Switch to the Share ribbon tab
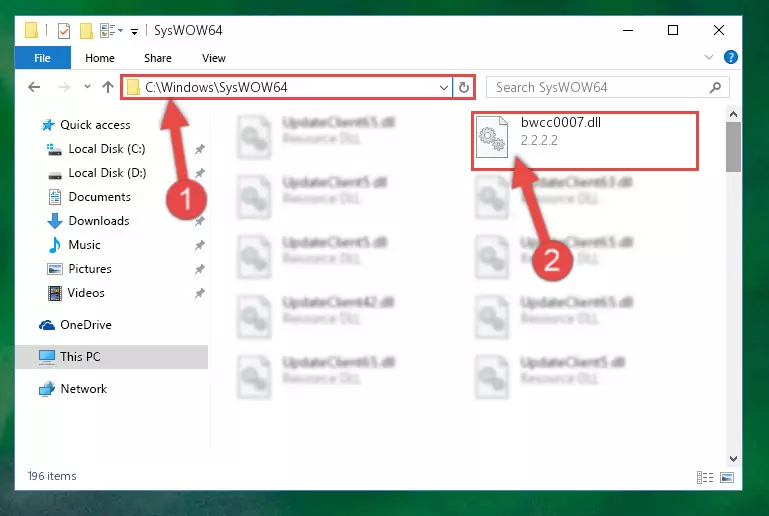 coord(158,58)
